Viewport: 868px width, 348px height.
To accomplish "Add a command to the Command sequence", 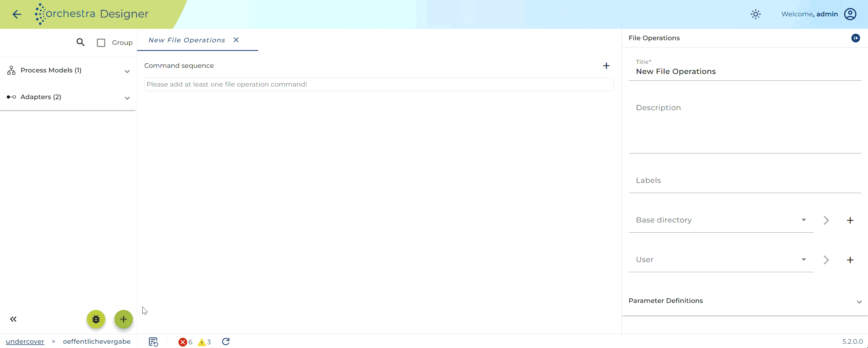I will [x=606, y=66].
